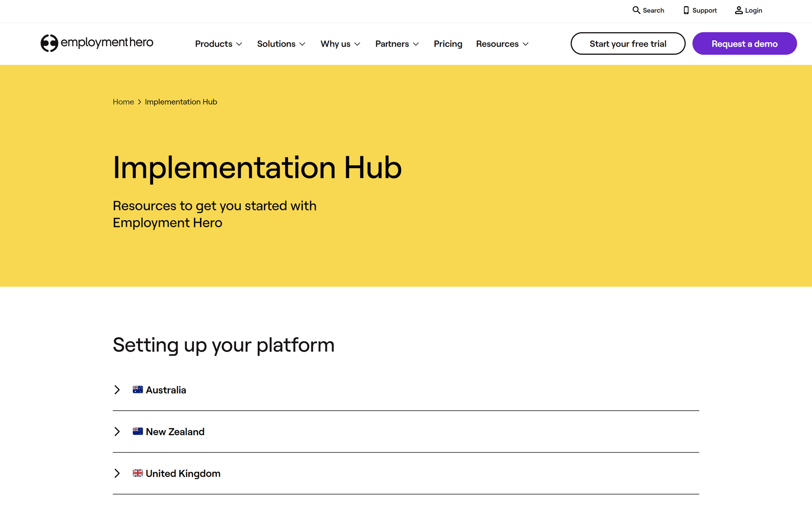
Task: Open the Products menu
Action: click(x=219, y=44)
